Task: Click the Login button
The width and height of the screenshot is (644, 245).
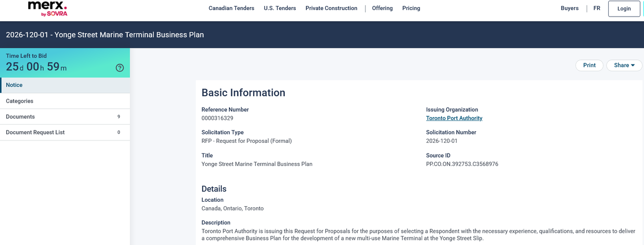Action: [x=624, y=9]
